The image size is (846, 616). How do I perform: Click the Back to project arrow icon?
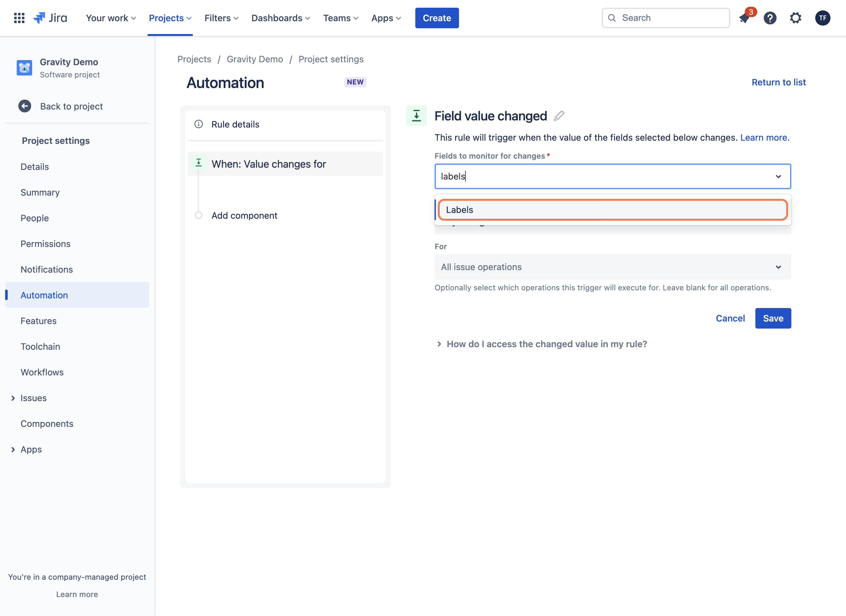pyautogui.click(x=25, y=106)
